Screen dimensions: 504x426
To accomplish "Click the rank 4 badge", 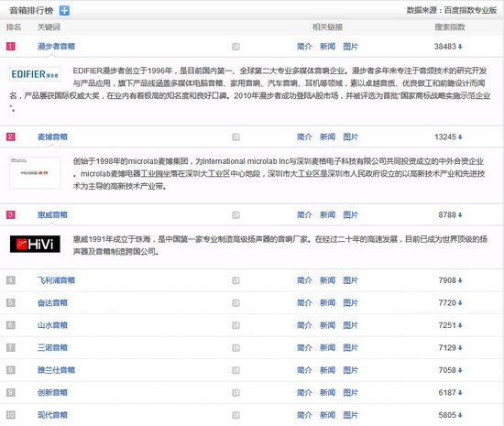I will coord(11,280).
